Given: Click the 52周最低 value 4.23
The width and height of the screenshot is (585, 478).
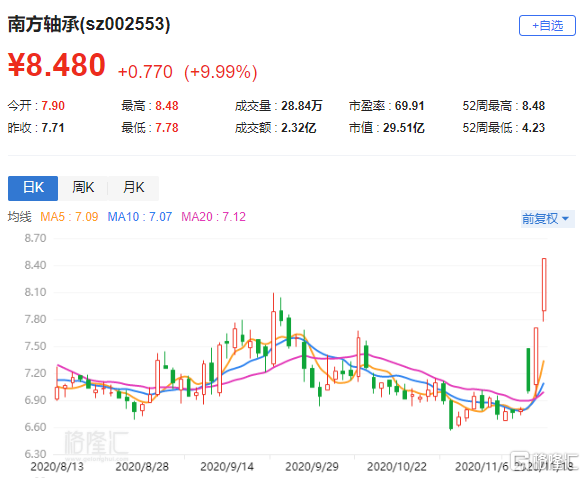Looking at the screenshot, I should click(x=533, y=128).
